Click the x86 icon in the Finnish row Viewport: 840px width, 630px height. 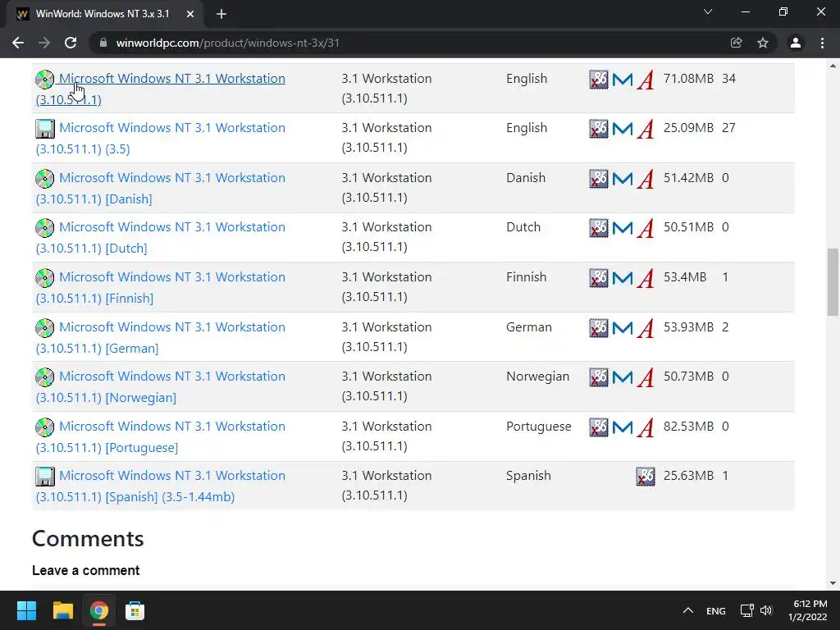click(x=598, y=277)
